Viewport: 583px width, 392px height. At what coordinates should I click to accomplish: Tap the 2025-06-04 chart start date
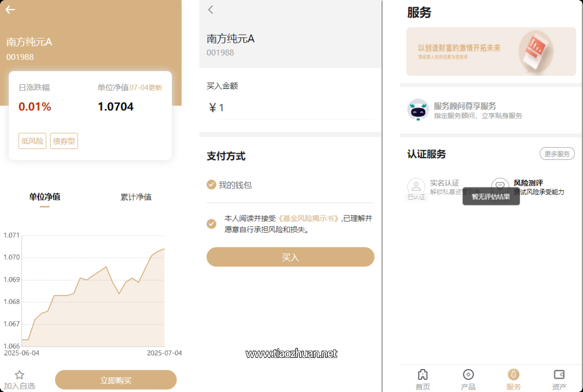coord(22,353)
